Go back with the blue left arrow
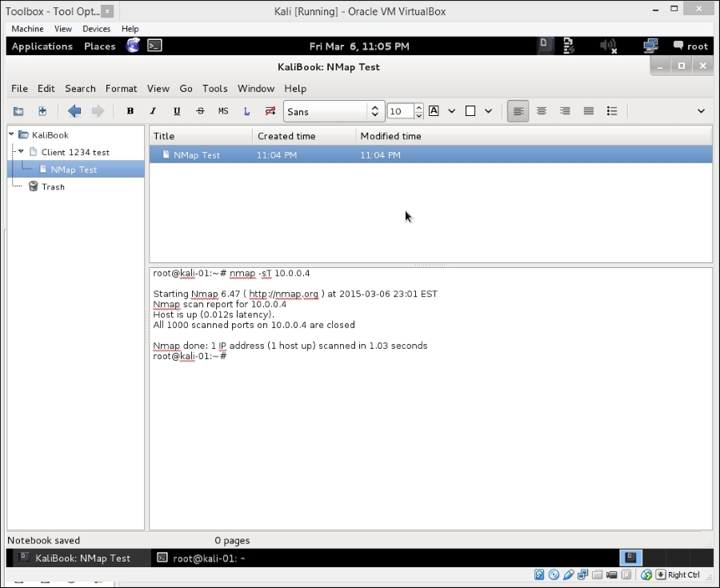 click(x=74, y=111)
